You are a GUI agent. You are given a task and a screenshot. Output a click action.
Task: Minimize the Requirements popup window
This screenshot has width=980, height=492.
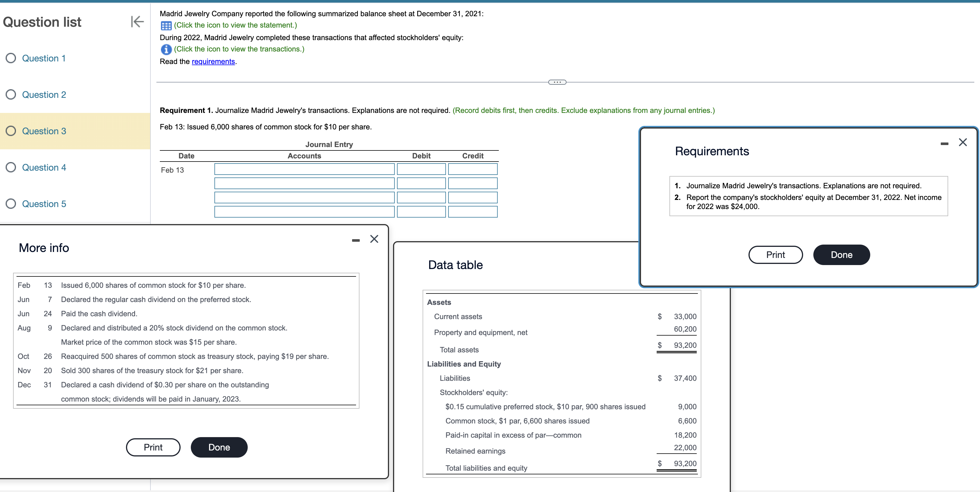click(x=944, y=143)
